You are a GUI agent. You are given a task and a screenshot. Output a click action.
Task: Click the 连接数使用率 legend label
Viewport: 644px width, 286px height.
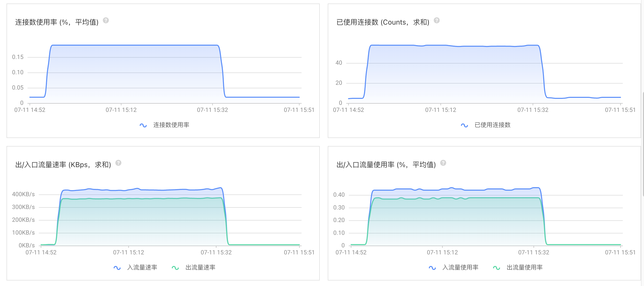171,125
